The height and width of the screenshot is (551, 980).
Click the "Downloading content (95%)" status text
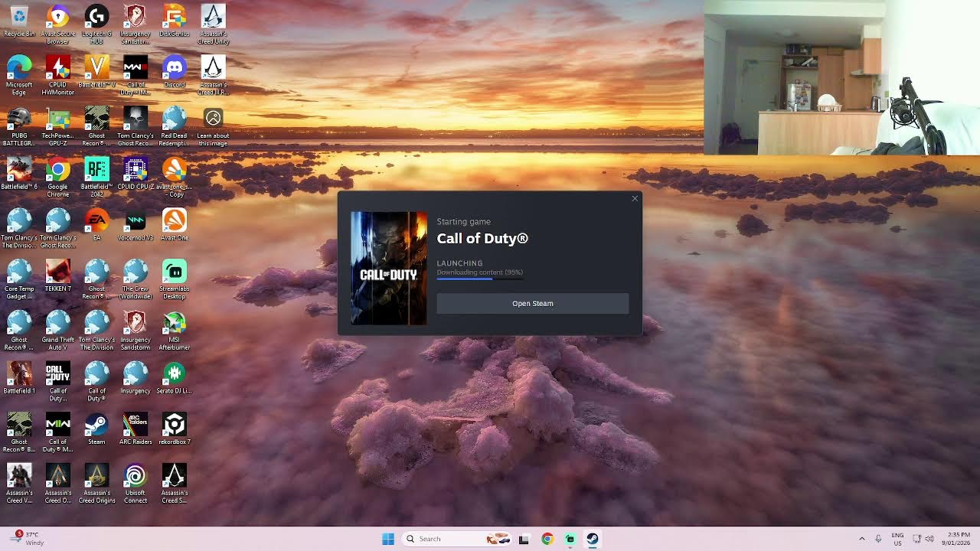pos(480,272)
